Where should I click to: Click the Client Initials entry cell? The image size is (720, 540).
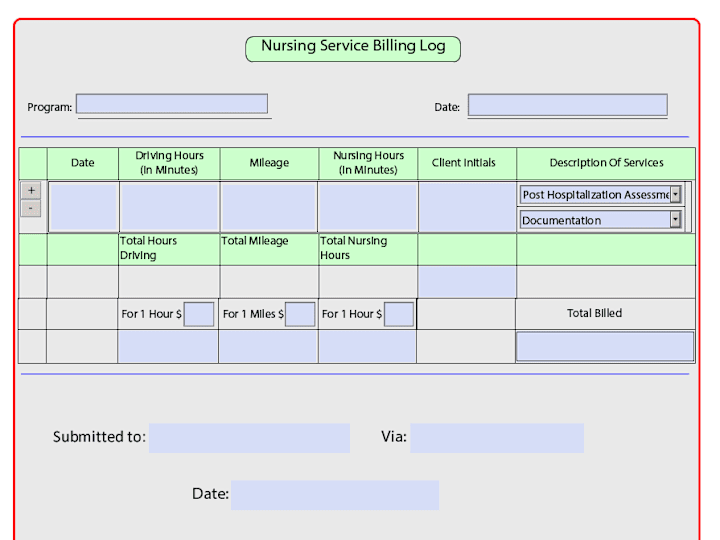coord(467,207)
